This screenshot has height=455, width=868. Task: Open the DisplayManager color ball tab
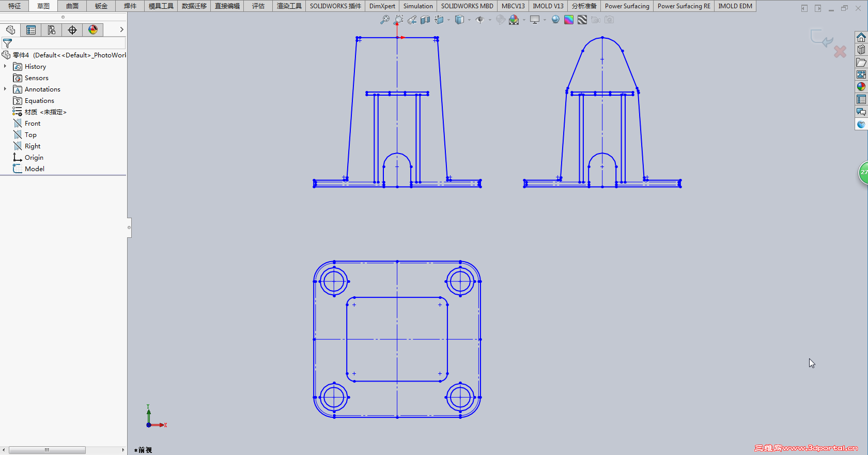(93, 30)
